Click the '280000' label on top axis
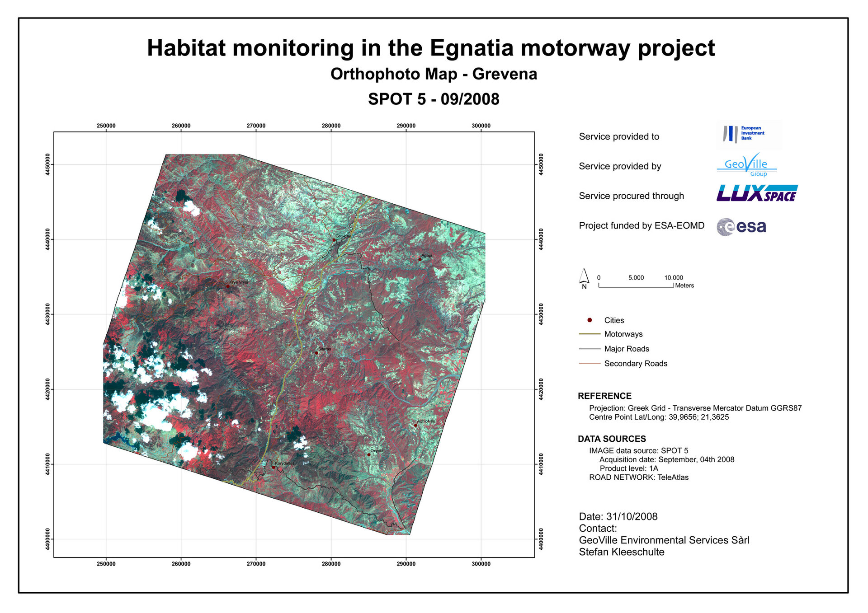This screenshot has width=868, height=613. [331, 126]
